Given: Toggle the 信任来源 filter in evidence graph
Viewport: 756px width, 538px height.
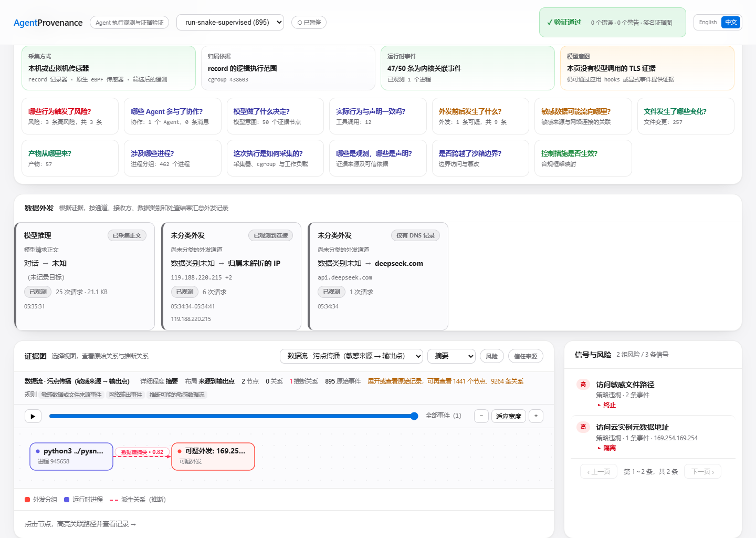Looking at the screenshot, I should point(526,356).
